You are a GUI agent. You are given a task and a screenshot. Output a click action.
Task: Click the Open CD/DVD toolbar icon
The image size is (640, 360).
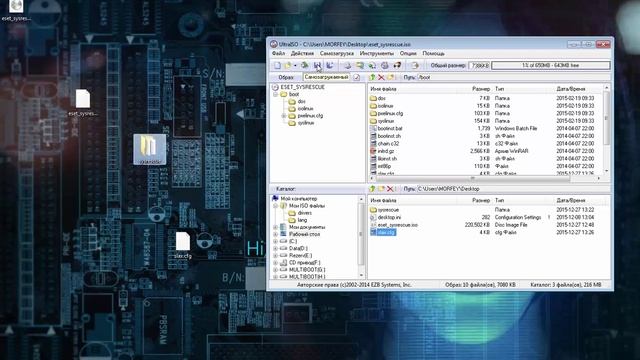pyautogui.click(x=304, y=65)
